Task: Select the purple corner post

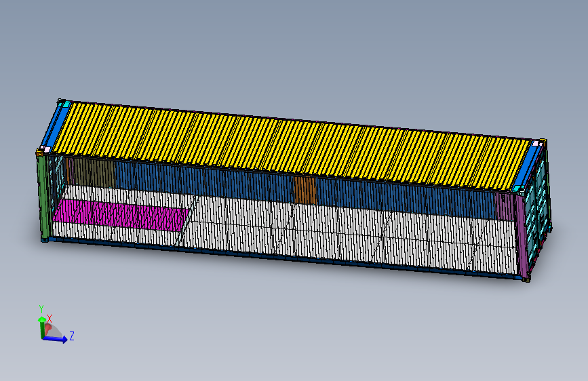Action: click(522, 235)
